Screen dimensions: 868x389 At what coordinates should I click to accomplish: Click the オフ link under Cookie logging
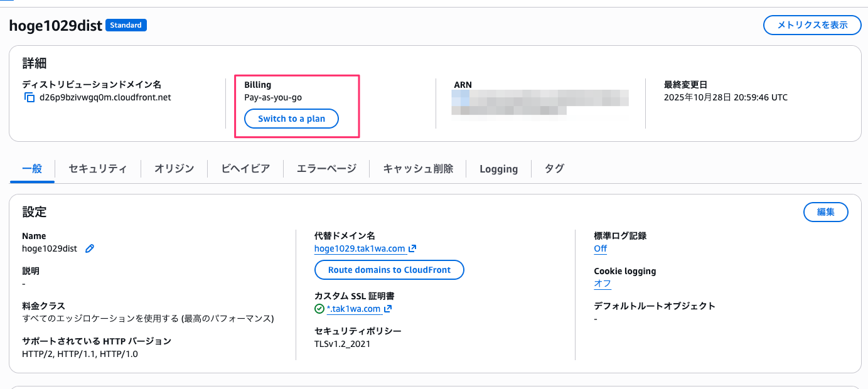click(x=602, y=284)
